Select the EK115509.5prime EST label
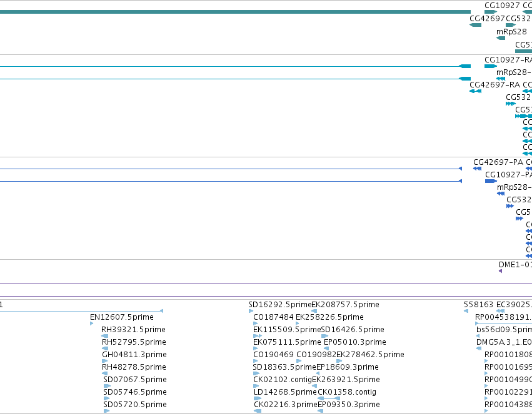 pyautogui.click(x=287, y=330)
